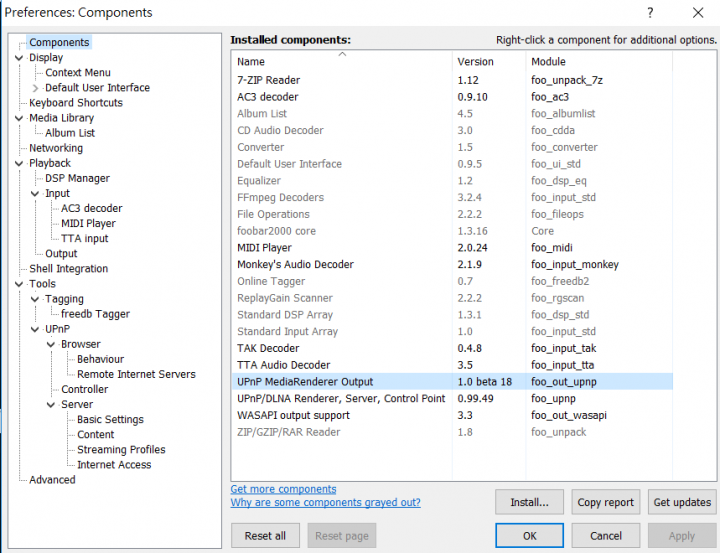The width and height of the screenshot is (720, 553).
Task: Open Why are some components grayed out link
Action: pyautogui.click(x=326, y=503)
